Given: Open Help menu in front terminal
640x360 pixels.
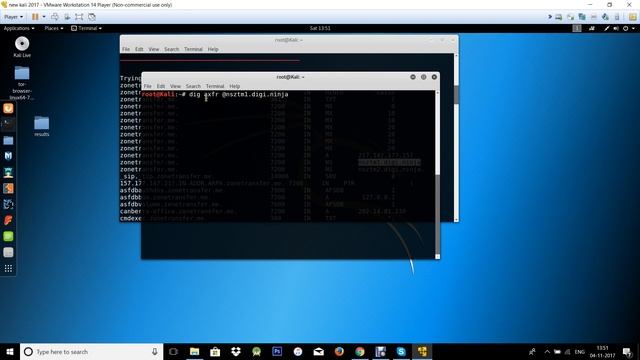Looking at the screenshot, I should coord(235,86).
